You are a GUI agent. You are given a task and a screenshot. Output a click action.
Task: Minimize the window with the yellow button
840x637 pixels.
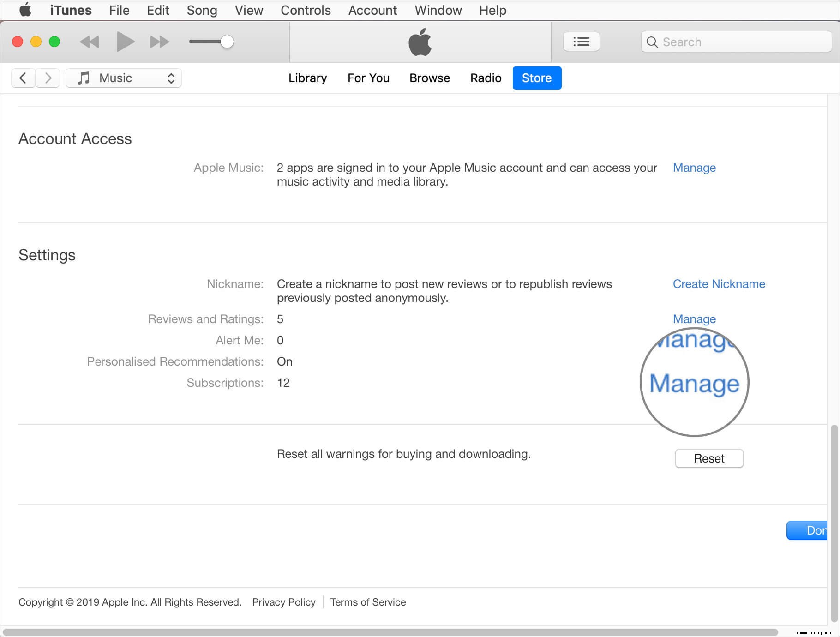[x=36, y=42]
